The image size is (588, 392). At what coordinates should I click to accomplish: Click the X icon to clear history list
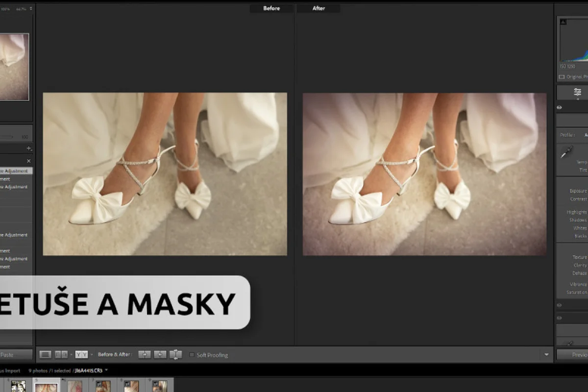(x=28, y=161)
